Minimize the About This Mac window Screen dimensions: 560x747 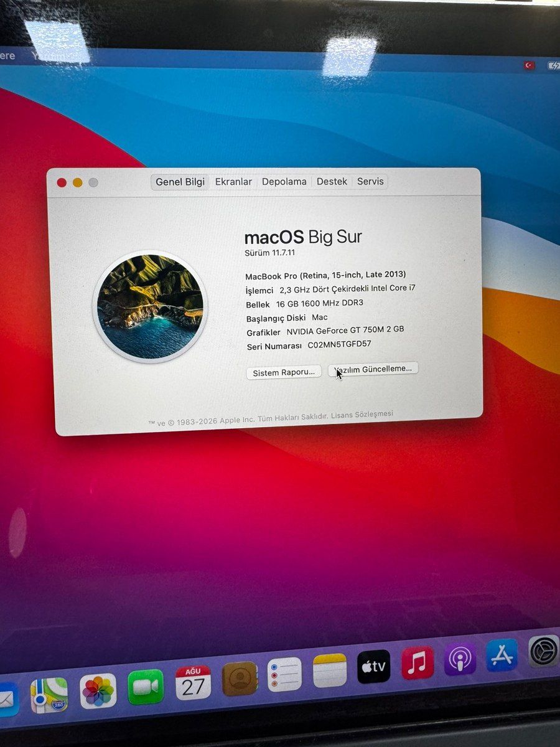(x=77, y=182)
